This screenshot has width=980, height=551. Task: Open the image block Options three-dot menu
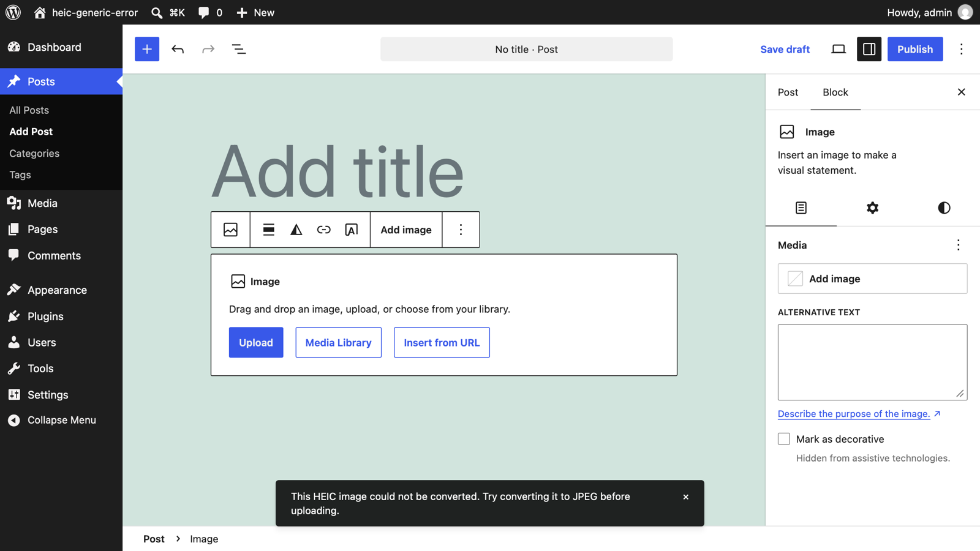click(461, 230)
